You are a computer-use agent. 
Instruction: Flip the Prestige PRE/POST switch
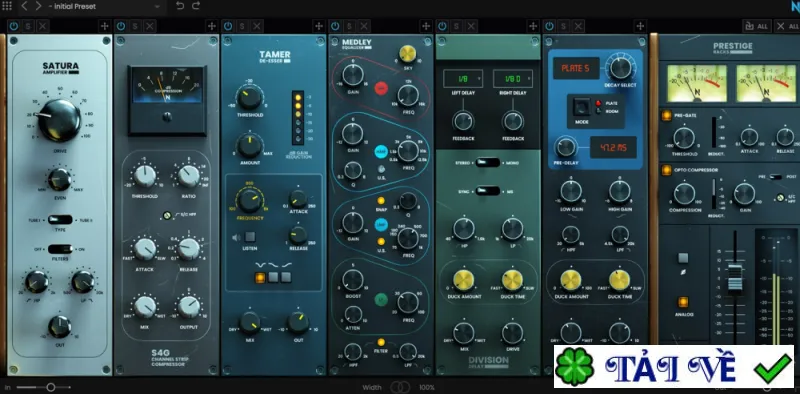pyautogui.click(x=776, y=177)
